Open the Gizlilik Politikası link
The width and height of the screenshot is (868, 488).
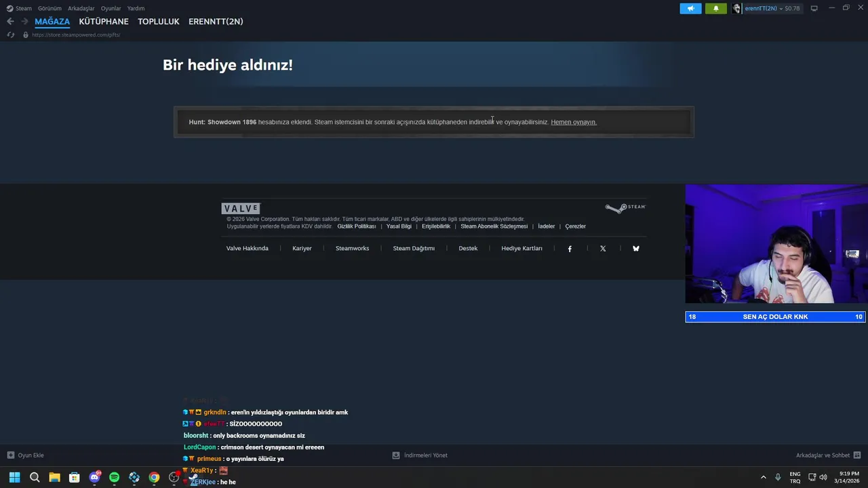[x=357, y=226]
